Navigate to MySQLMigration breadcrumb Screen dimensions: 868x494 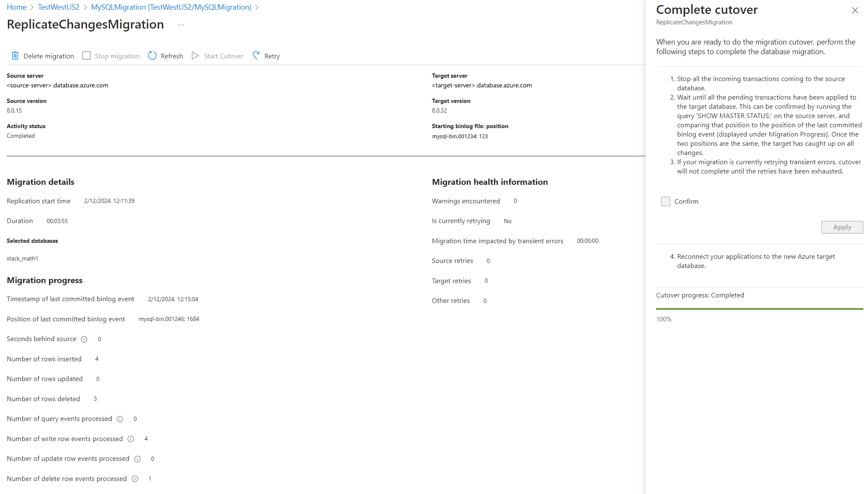(x=171, y=7)
